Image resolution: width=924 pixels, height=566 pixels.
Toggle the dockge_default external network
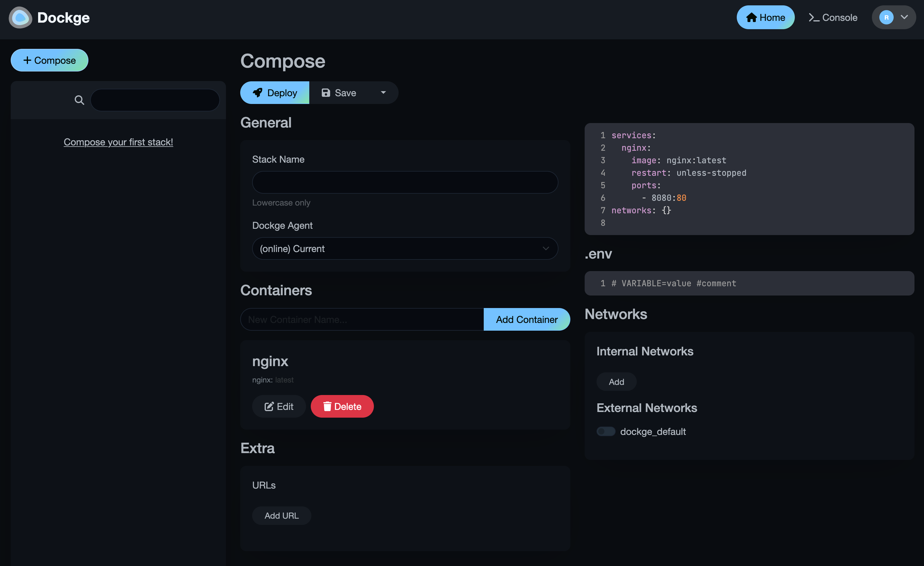pos(606,432)
